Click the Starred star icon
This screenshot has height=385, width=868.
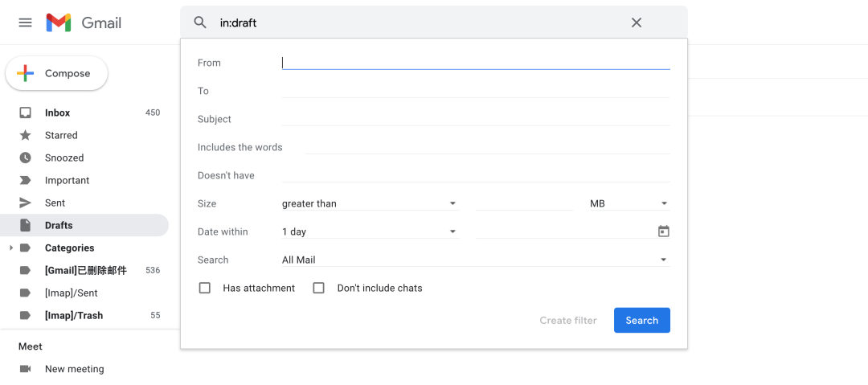click(x=26, y=135)
